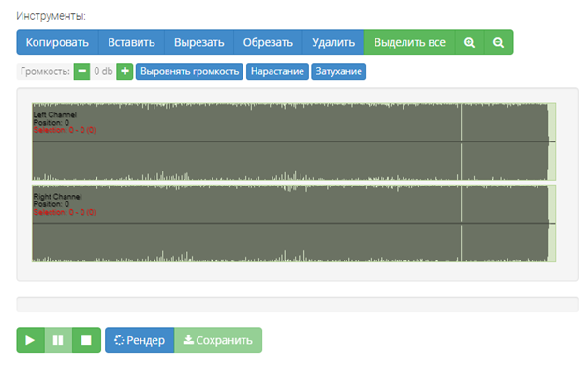Image resolution: width=588 pixels, height=372 pixels.
Task: Click the zoom in magnifier icon
Action: click(x=469, y=42)
